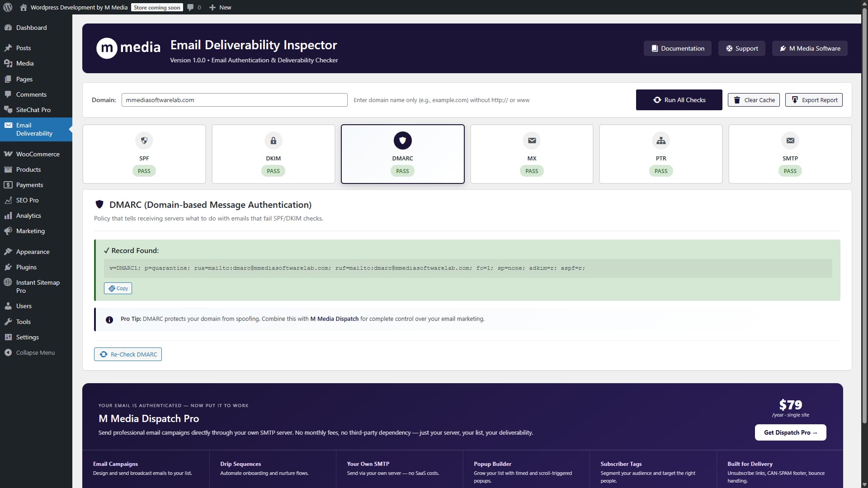Copy the DMARC record
This screenshot has width=868, height=488.
click(118, 288)
